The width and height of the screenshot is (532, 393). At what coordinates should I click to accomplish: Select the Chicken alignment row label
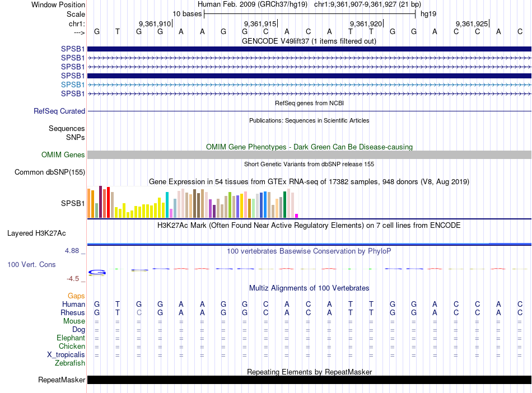point(72,346)
